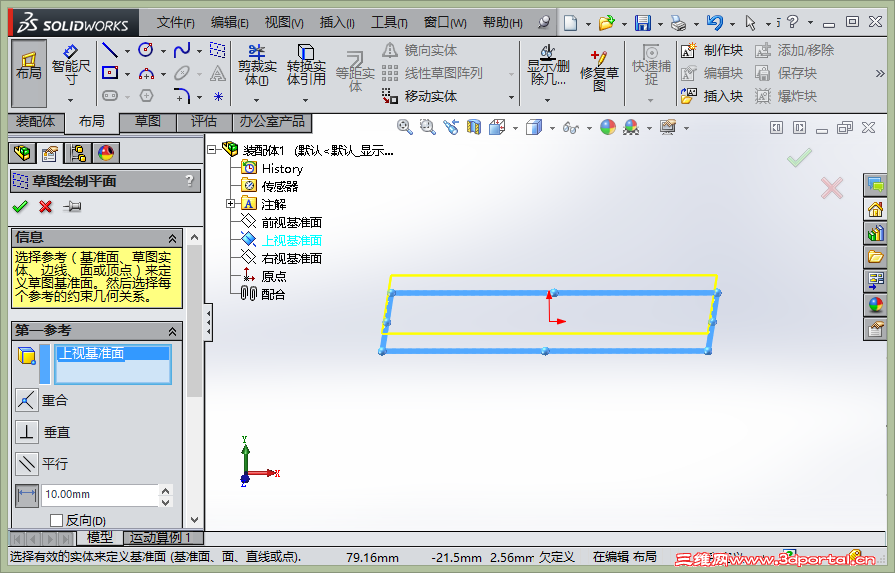Image resolution: width=895 pixels, height=573 pixels.
Task: Collapse the 装配体1 root tree node
Action: [x=211, y=150]
